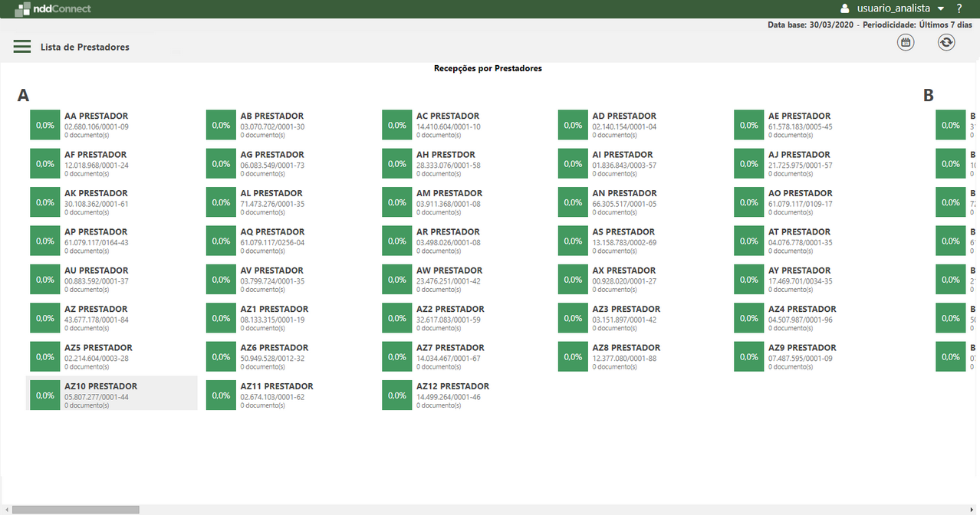980x515 pixels.
Task: Click the user profile icon in the header
Action: tap(844, 8)
